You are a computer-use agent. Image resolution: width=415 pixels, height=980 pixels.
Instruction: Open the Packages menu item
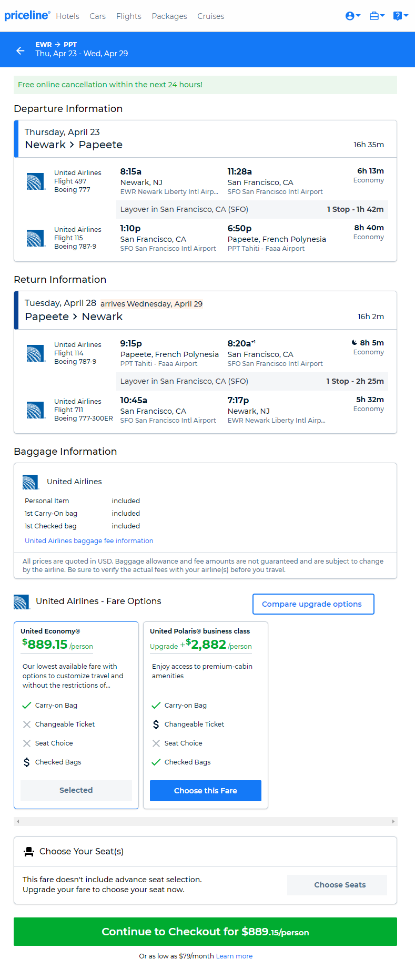click(x=169, y=16)
